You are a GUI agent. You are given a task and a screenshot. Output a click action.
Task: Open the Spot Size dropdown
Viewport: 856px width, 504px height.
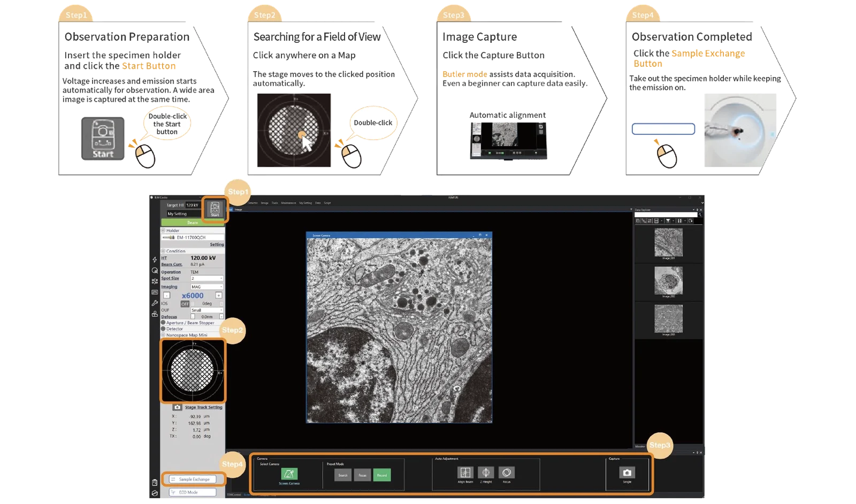click(207, 278)
